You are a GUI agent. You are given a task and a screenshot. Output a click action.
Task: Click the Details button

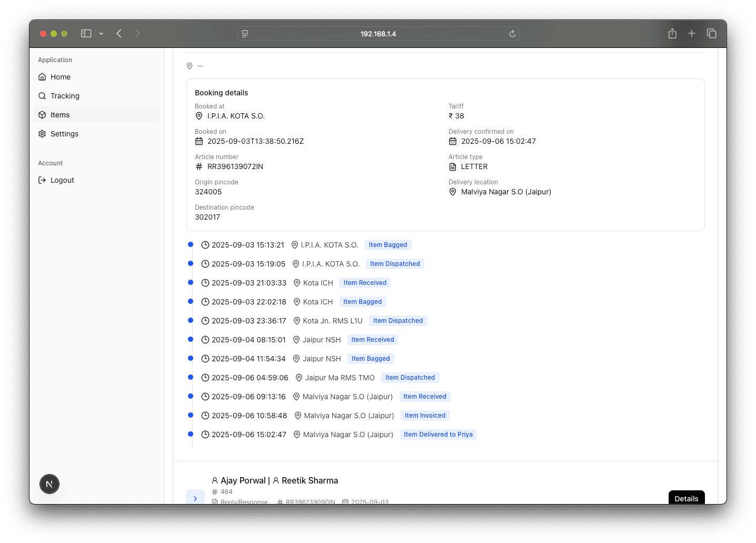pyautogui.click(x=686, y=498)
